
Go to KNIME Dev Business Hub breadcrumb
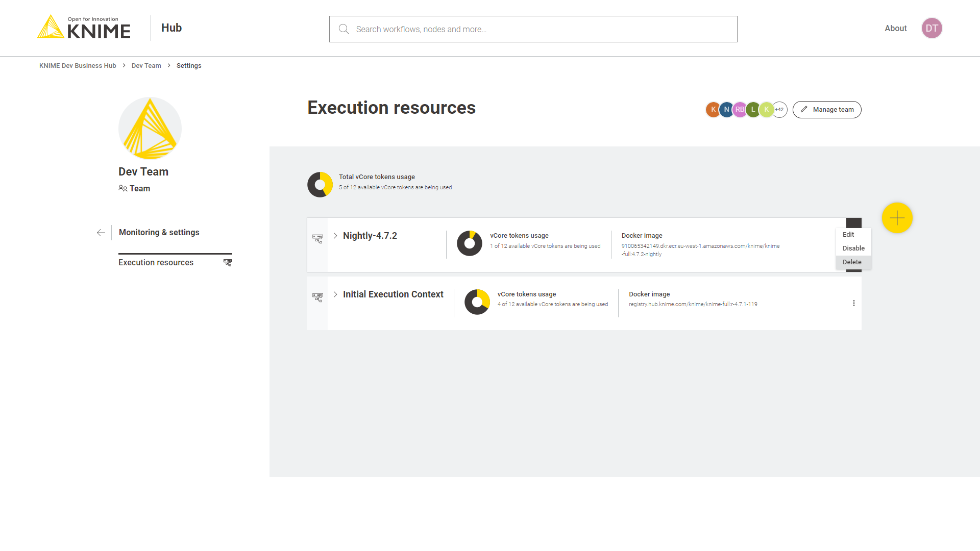pyautogui.click(x=78, y=66)
